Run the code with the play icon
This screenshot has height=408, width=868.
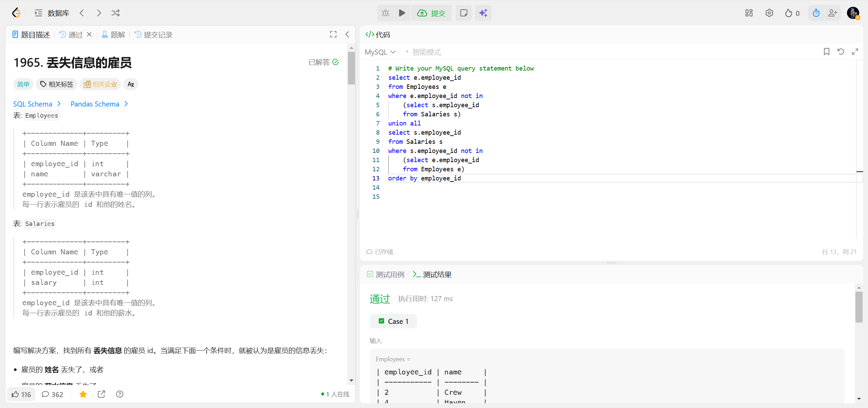(x=402, y=13)
